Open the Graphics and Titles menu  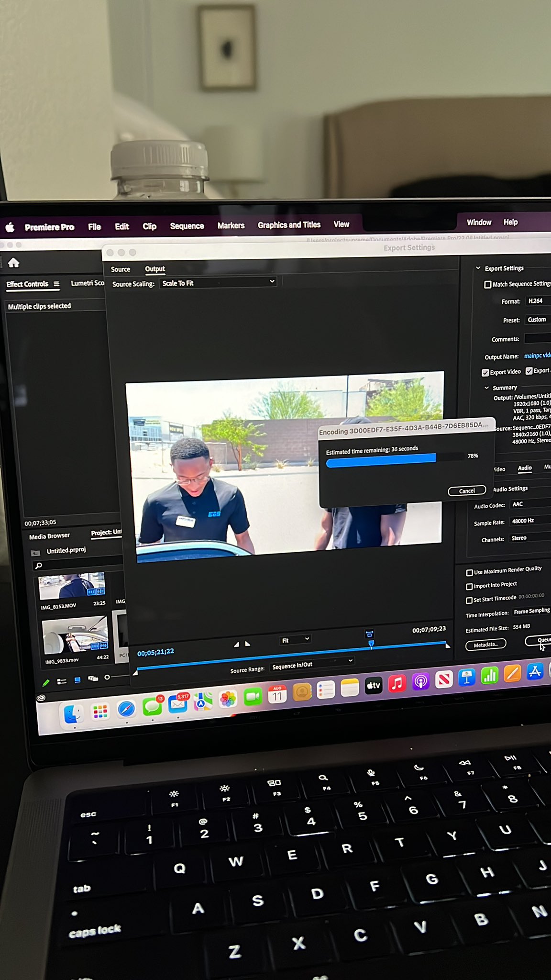(289, 225)
